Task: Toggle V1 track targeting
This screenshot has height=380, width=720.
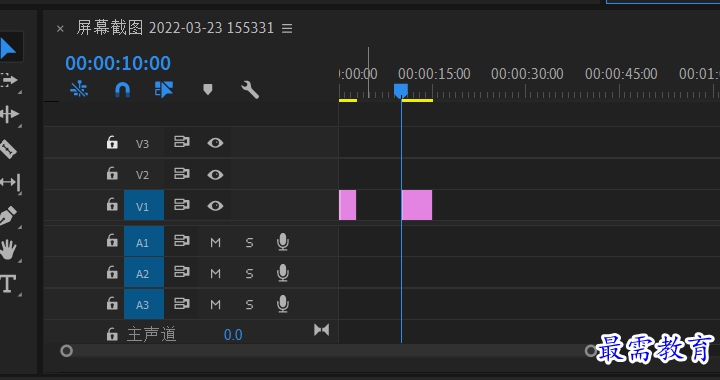Action: tap(144, 206)
